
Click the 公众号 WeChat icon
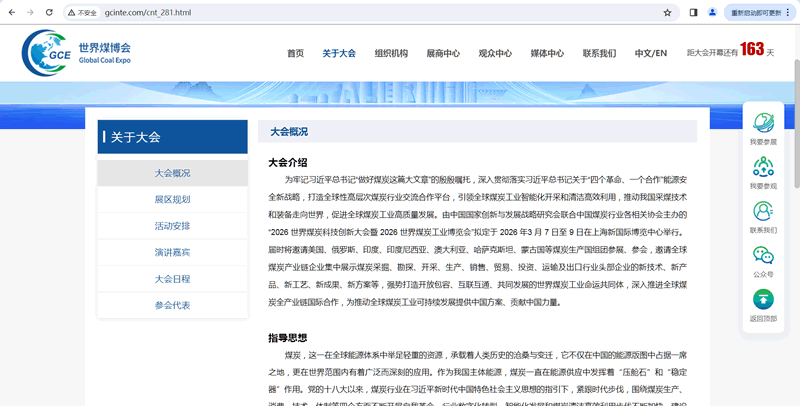(x=763, y=255)
